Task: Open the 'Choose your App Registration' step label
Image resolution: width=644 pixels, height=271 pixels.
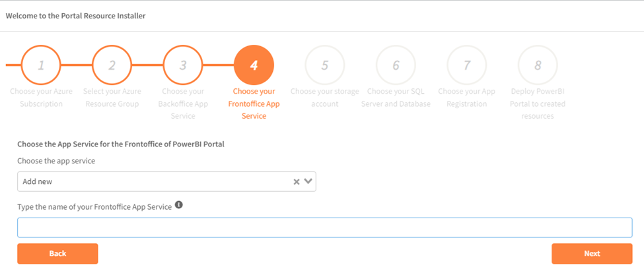Action: coord(467,98)
